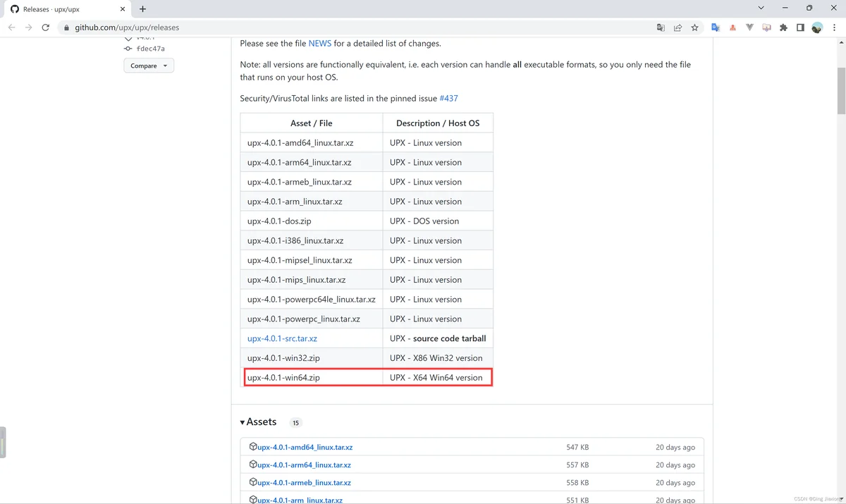846x504 pixels.
Task: Click the share page icon in address bar
Action: point(678,27)
